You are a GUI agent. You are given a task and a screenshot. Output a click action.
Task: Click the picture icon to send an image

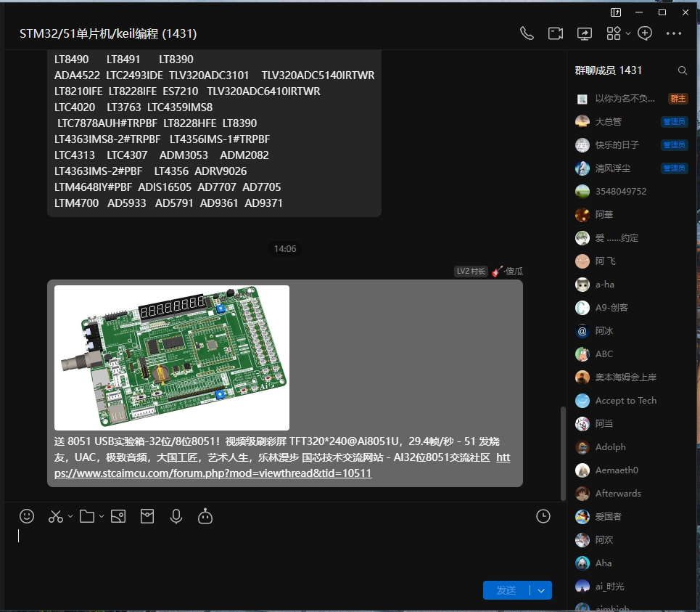(x=118, y=516)
